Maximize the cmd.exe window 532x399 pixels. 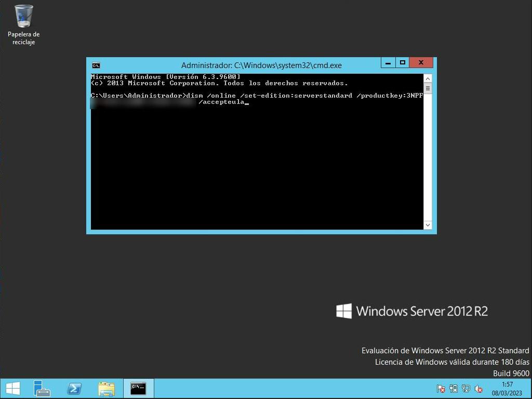tap(403, 63)
